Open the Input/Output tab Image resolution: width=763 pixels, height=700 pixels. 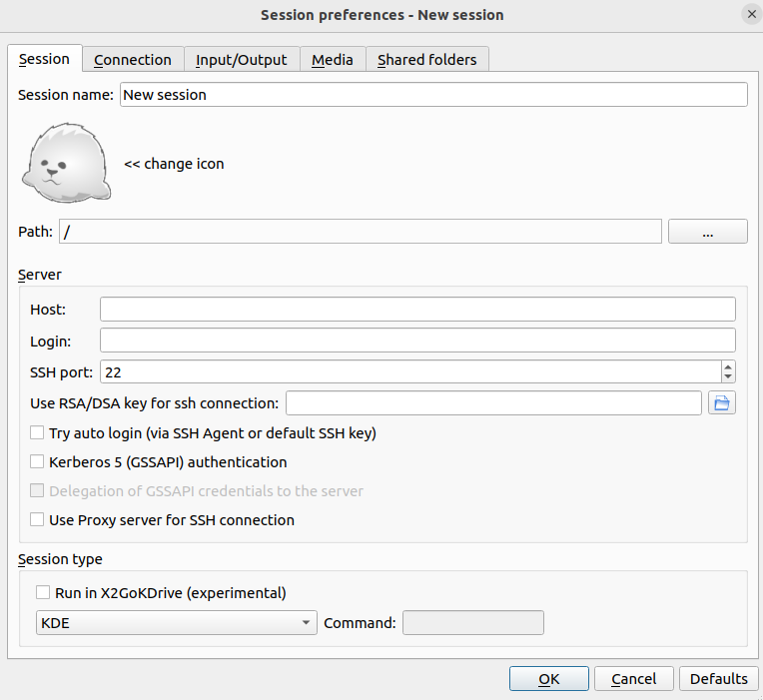point(241,60)
